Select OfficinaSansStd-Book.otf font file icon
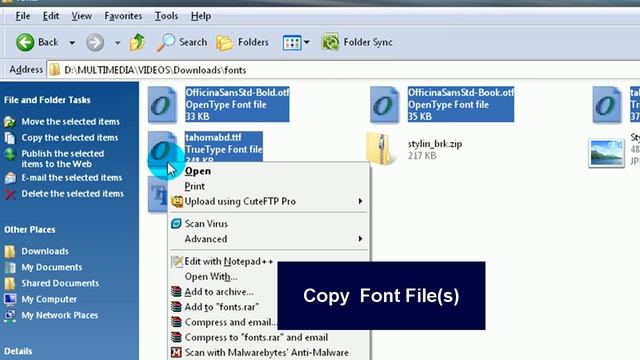This screenshot has height=360, width=640. [384, 104]
